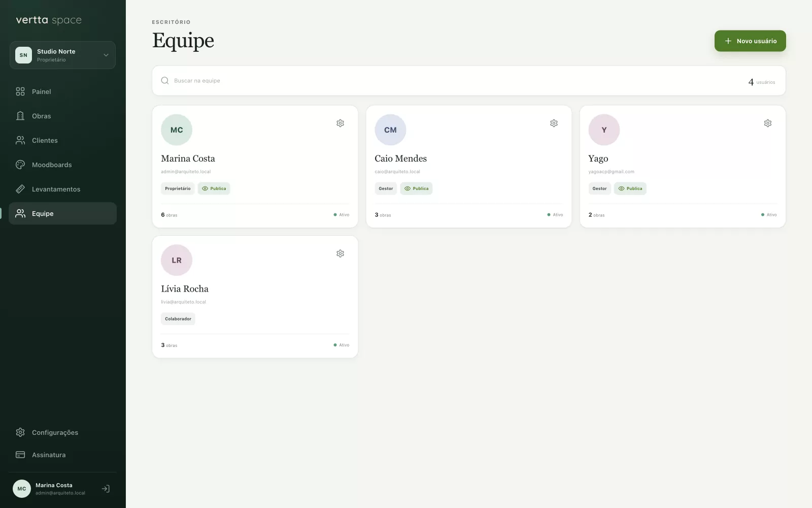Open Assinatura page
812x508 pixels.
tap(62, 455)
